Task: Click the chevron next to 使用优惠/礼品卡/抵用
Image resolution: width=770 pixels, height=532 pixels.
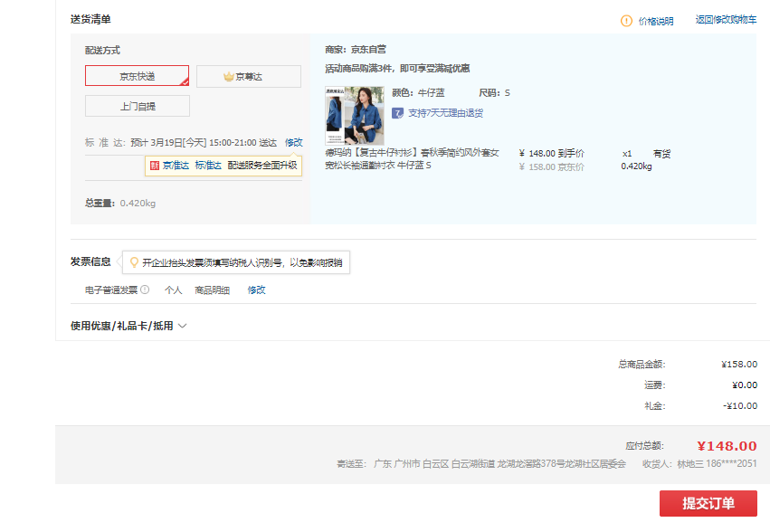Action: click(183, 326)
